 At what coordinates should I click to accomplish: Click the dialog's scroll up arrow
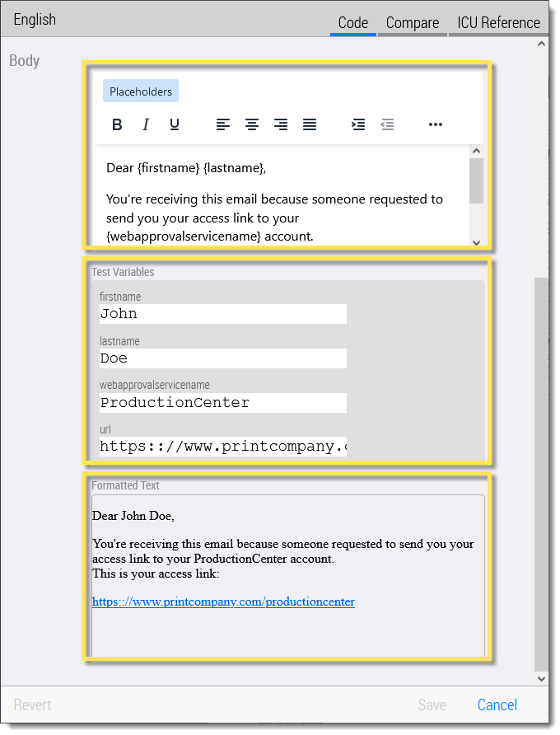(x=541, y=44)
